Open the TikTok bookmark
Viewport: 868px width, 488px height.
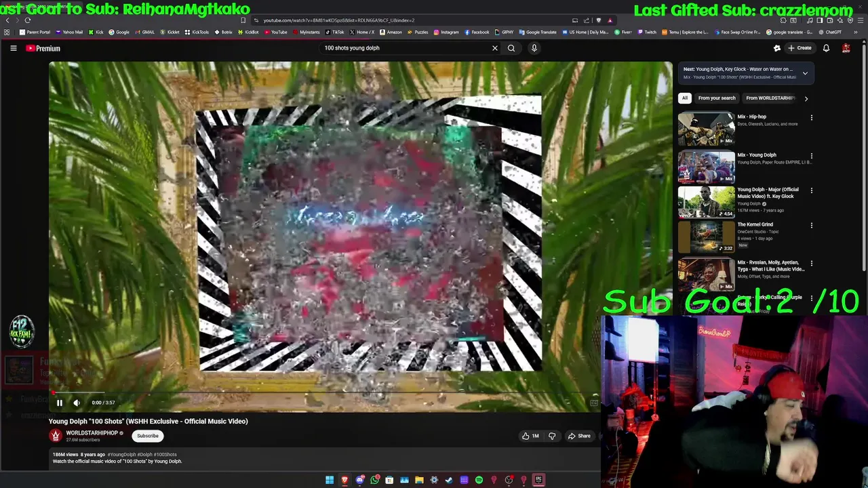[335, 32]
